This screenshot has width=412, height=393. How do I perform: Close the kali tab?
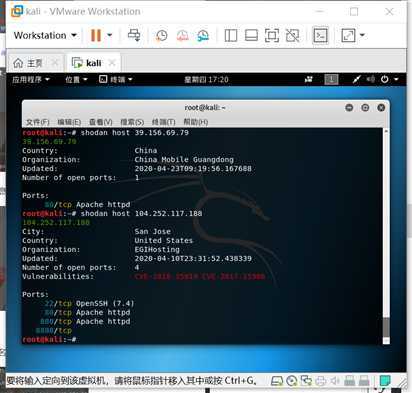pos(112,63)
